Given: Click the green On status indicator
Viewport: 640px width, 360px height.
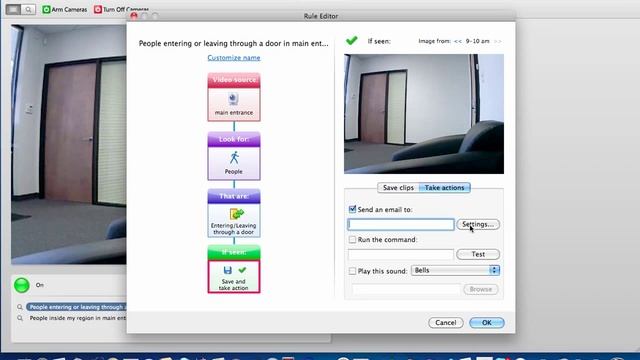Looking at the screenshot, I should click(22, 285).
